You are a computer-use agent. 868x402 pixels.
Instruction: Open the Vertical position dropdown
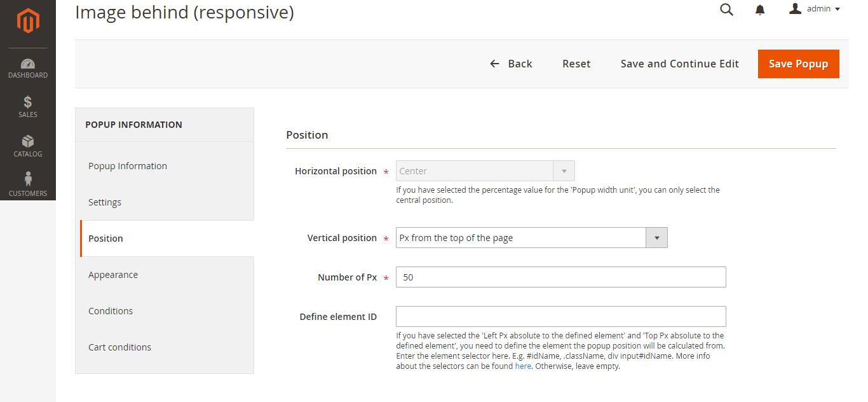tap(531, 238)
